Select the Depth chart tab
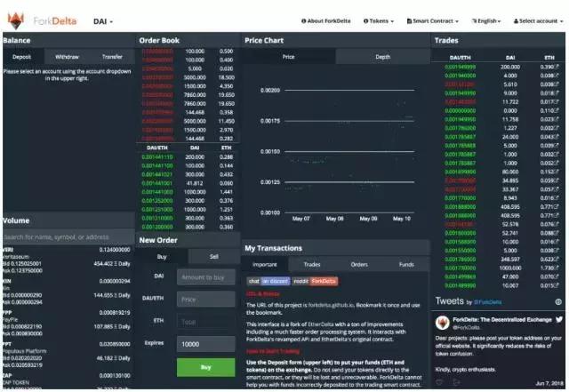 pos(383,57)
